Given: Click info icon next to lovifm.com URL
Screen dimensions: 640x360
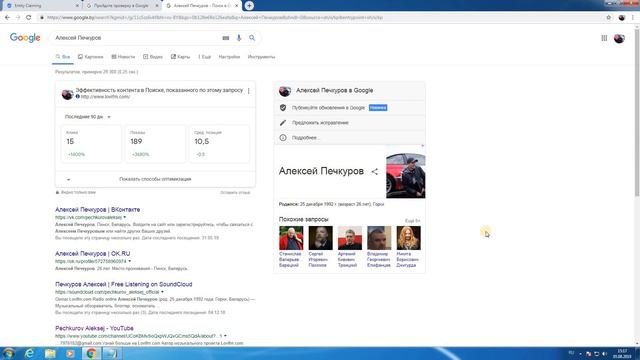Looking at the screenshot, I should click(78, 97).
